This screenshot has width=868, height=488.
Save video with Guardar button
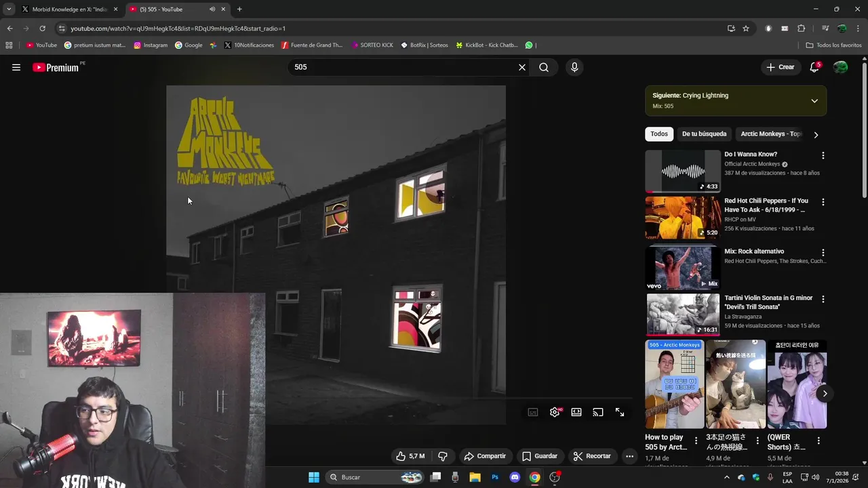coord(540,456)
